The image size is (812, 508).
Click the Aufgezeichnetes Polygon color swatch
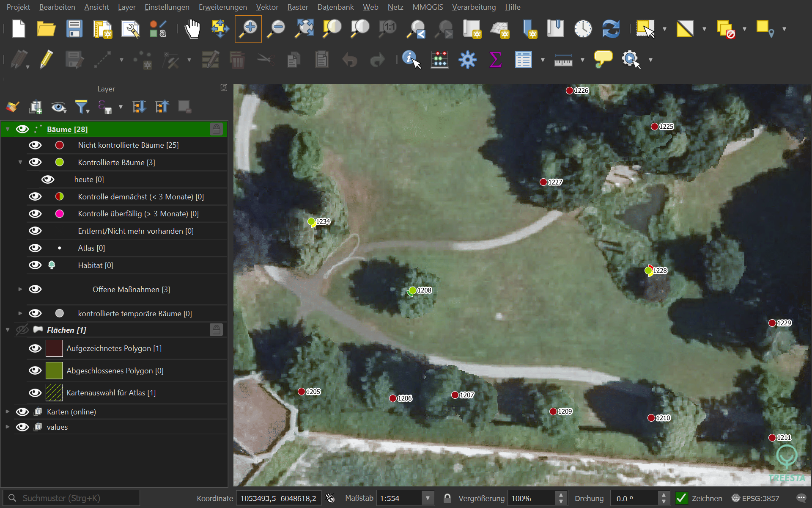(x=54, y=348)
